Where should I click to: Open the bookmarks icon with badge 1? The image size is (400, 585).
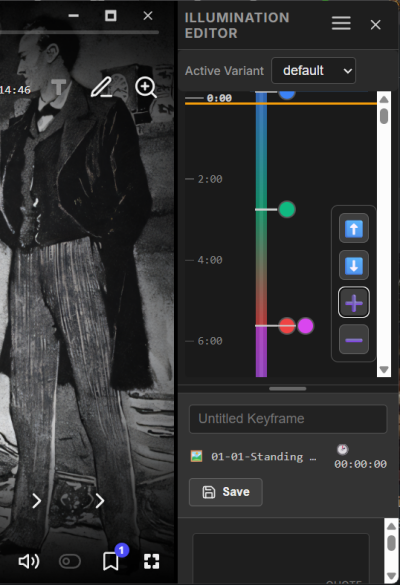[111, 561]
